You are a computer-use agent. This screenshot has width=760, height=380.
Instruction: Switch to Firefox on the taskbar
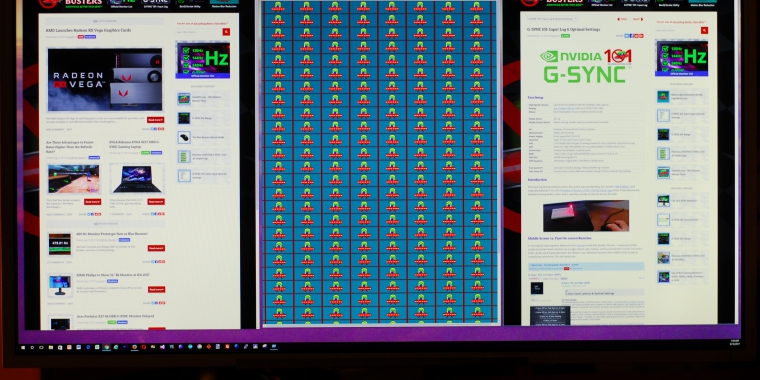coord(134,347)
